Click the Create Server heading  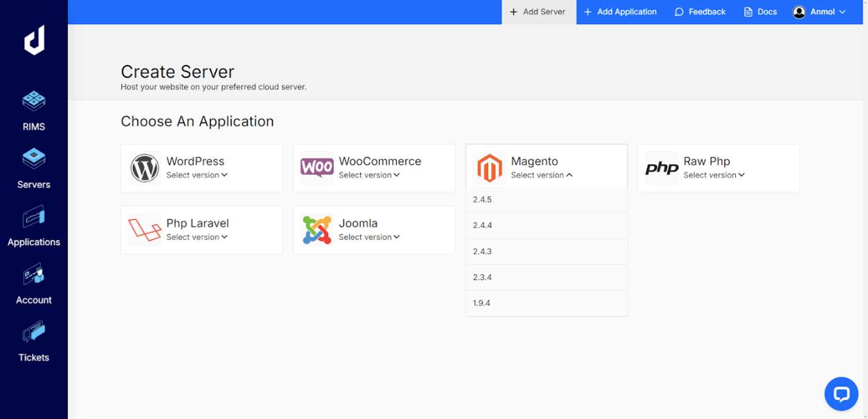[x=177, y=72]
